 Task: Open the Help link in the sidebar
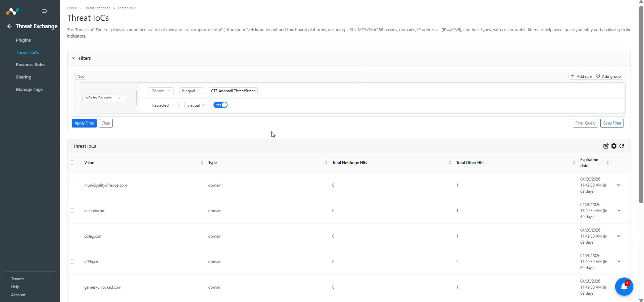pos(15,287)
